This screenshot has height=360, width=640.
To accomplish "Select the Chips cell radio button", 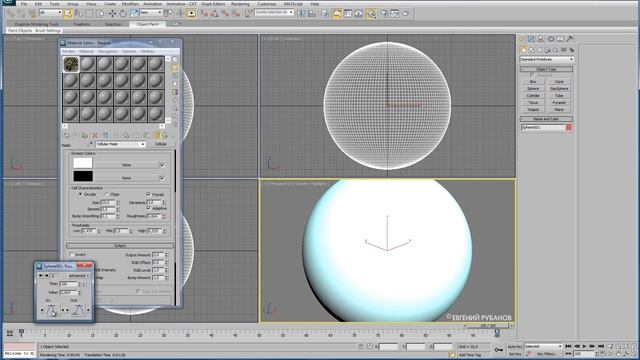I will tap(107, 194).
